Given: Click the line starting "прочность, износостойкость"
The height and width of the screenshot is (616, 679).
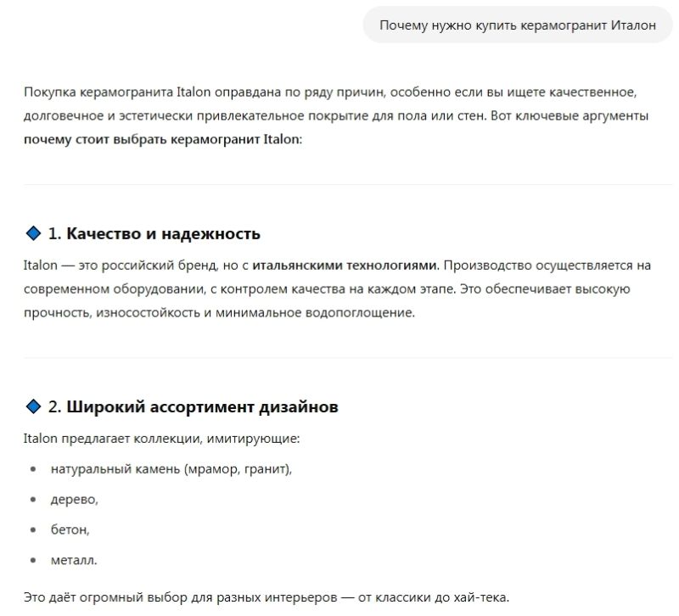Looking at the screenshot, I should [219, 313].
